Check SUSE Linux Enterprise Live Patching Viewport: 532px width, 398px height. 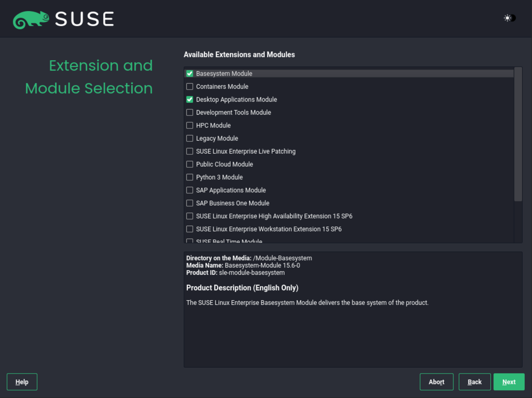(x=190, y=151)
